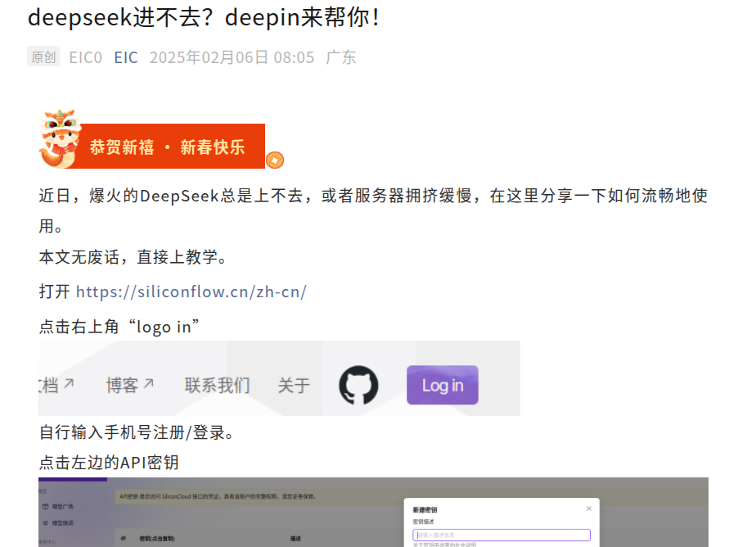The height and width of the screenshot is (547, 756).
Task: Select the 关于 menu item
Action: click(294, 386)
